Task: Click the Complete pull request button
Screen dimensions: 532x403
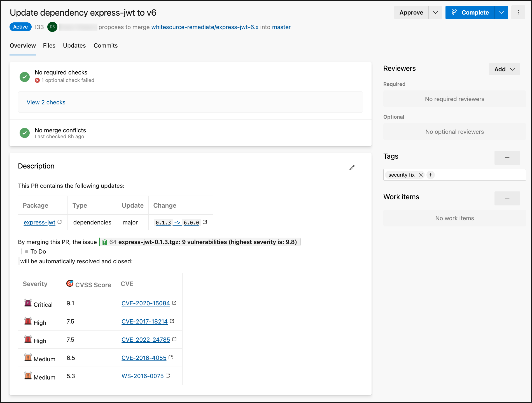Action: [x=470, y=13]
